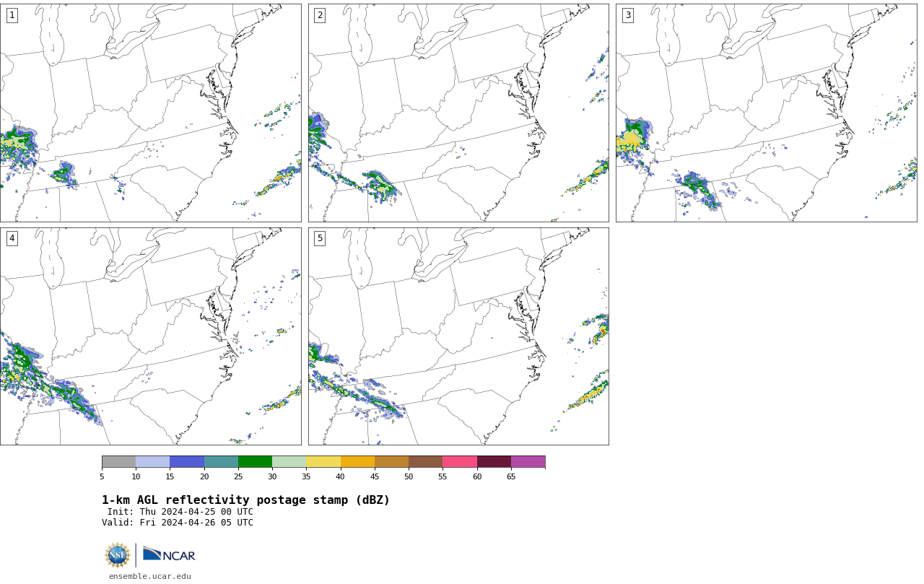Click the maroon 60-65 dBZ swatch
924x584 pixels.
click(x=494, y=462)
